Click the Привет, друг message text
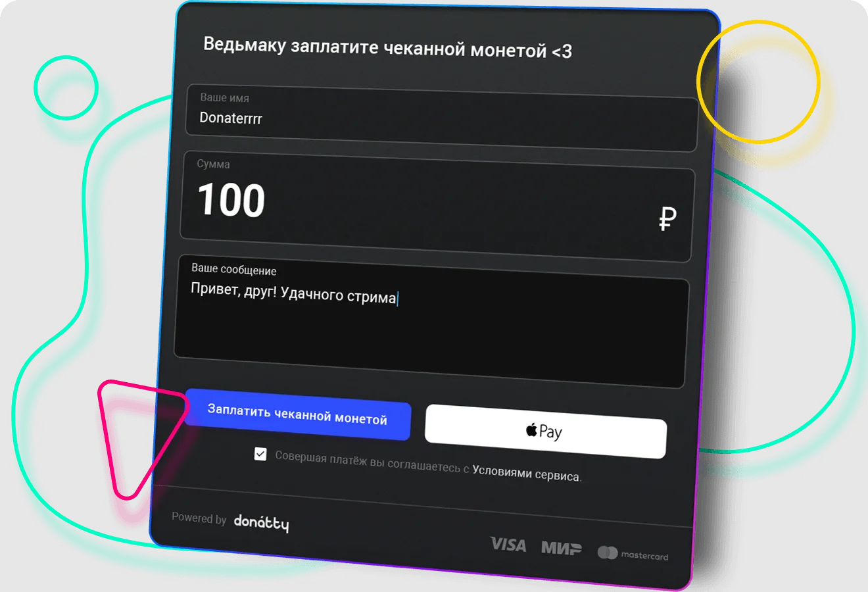Viewport: 868px width, 592px height. pos(293,293)
